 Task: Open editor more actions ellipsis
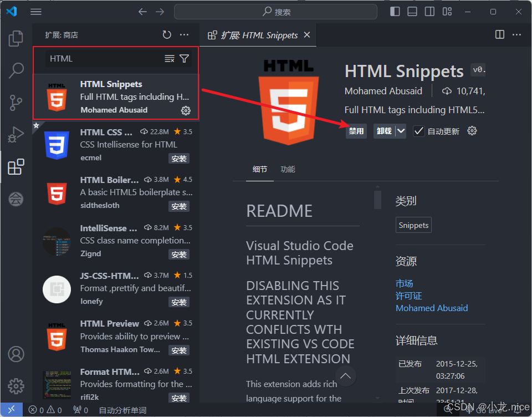tap(516, 34)
